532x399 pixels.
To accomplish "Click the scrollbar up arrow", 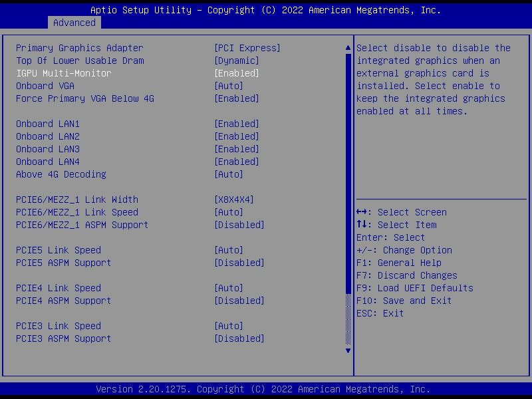I will click(x=348, y=48).
